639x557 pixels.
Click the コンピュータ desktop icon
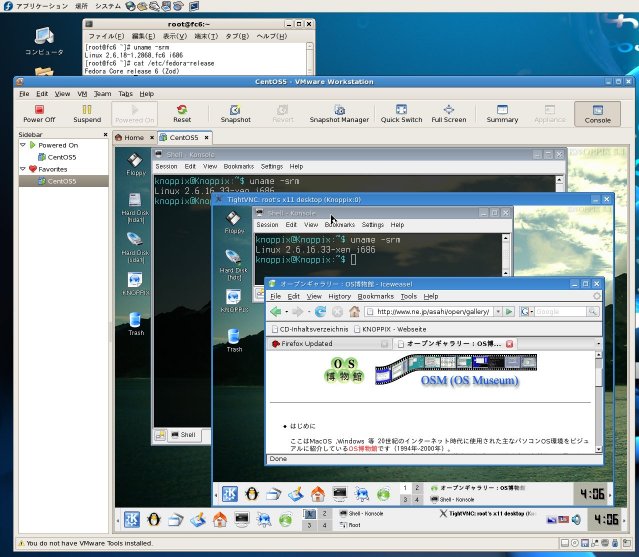[x=44, y=41]
